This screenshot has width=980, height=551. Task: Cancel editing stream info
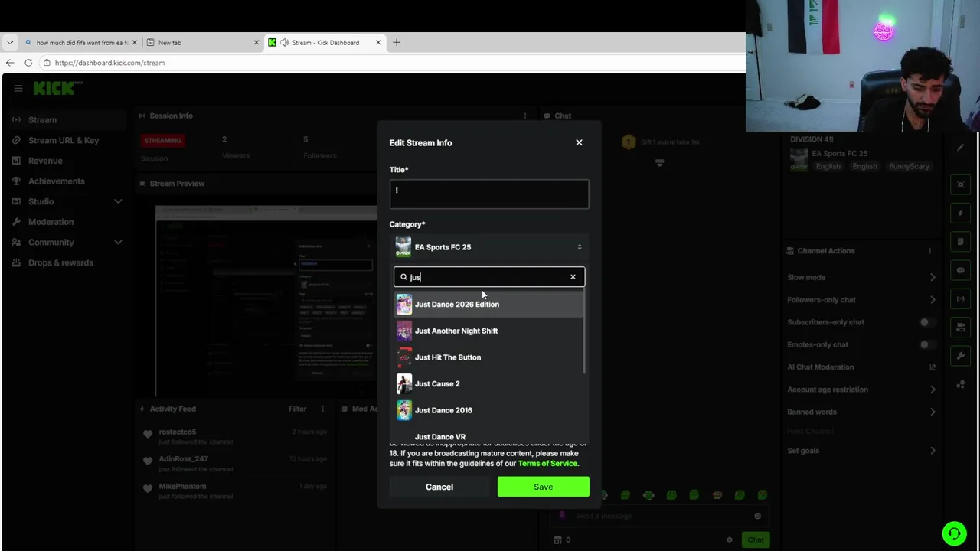tap(439, 487)
